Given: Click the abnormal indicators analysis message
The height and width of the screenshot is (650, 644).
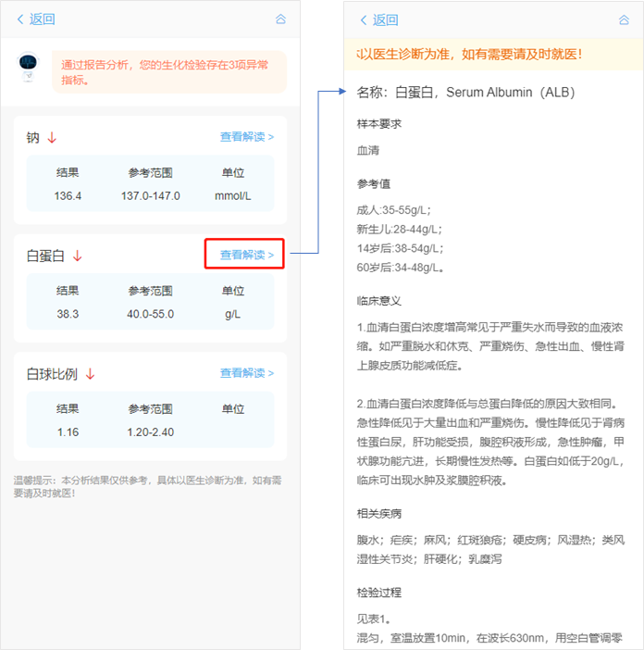Looking at the screenshot, I should click(x=169, y=72).
